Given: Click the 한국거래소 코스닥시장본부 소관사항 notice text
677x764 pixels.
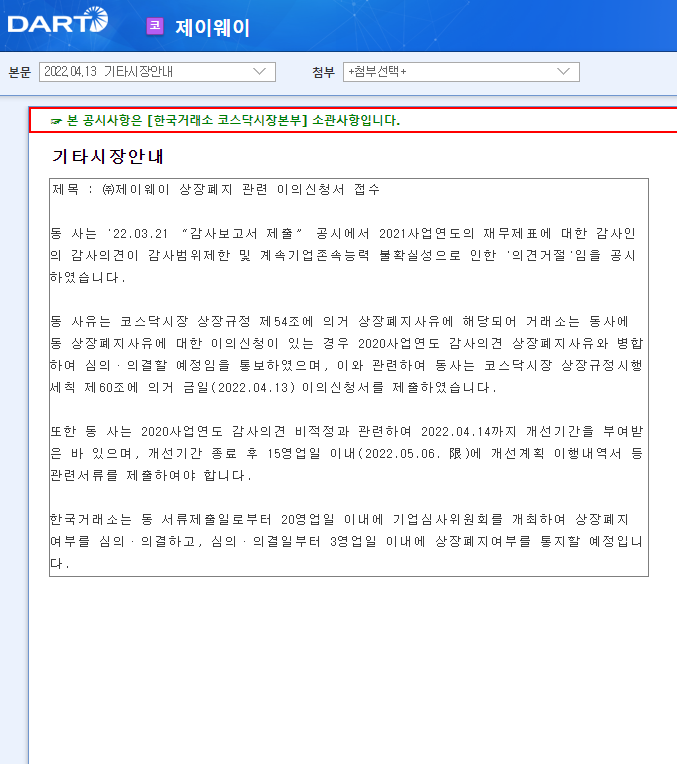Looking at the screenshot, I should coord(233,120).
